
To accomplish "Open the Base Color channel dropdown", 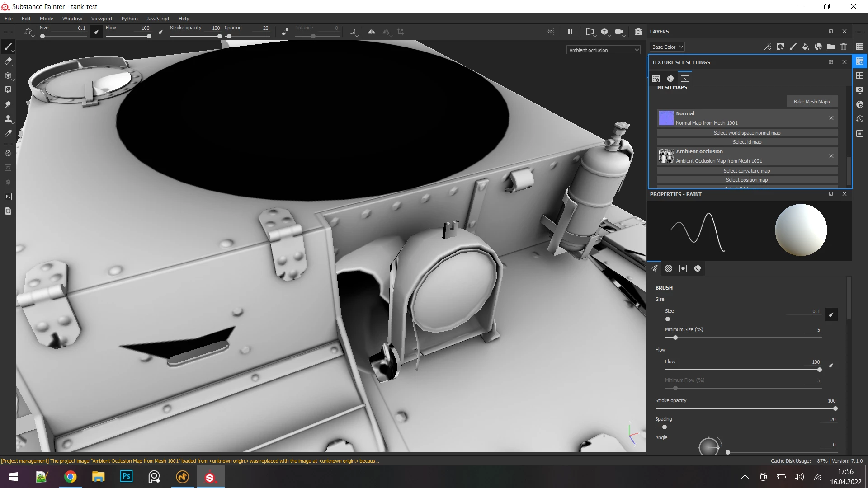I will pos(667,47).
